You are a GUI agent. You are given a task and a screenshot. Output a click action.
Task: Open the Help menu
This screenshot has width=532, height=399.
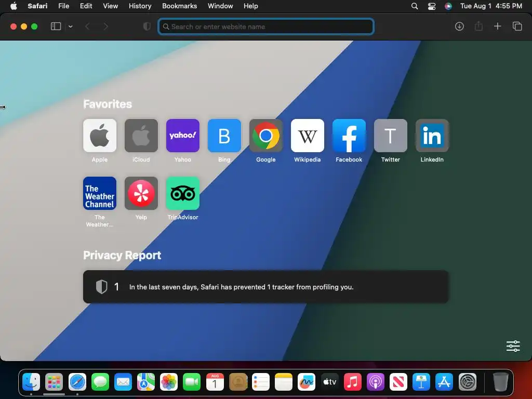coord(251,6)
